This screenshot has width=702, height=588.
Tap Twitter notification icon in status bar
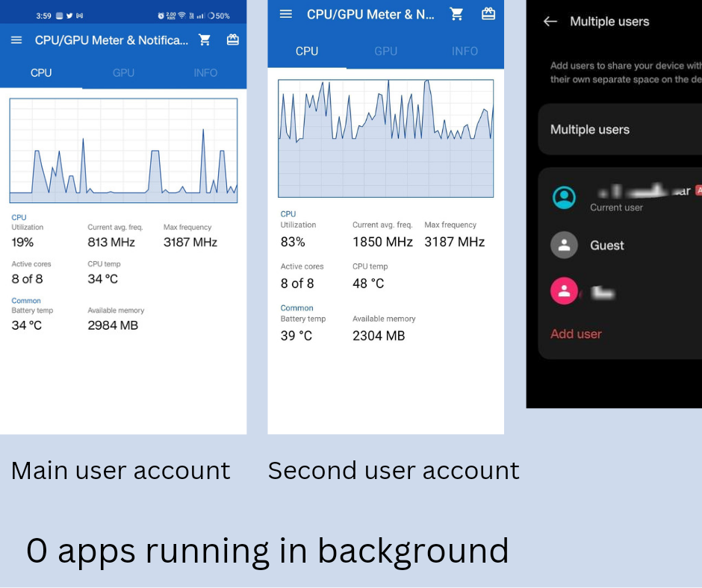(69, 16)
